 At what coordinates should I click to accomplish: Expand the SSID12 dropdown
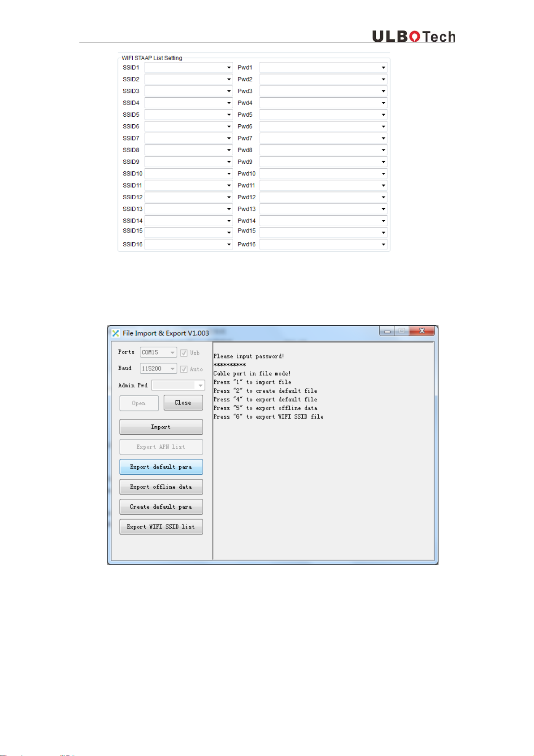pyautogui.click(x=229, y=197)
